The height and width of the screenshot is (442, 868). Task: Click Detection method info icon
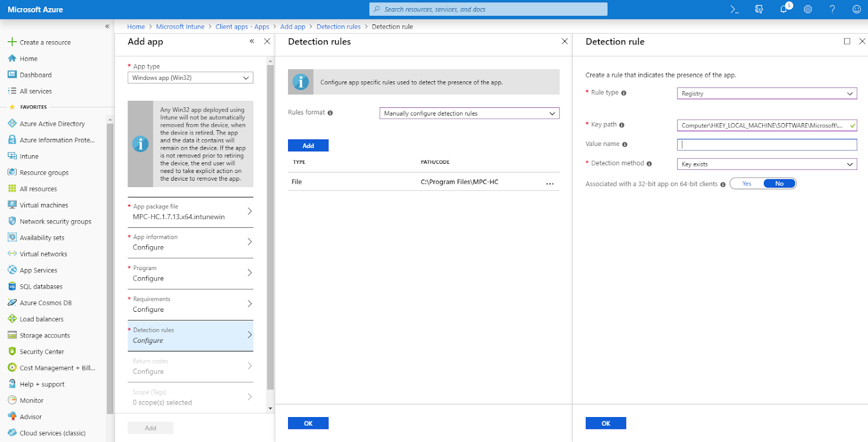point(649,164)
